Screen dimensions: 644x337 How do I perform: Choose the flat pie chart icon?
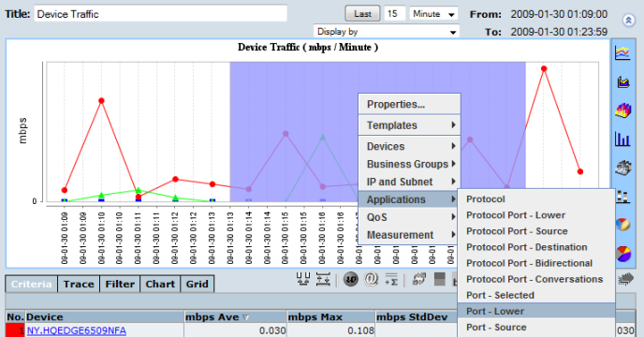(622, 225)
